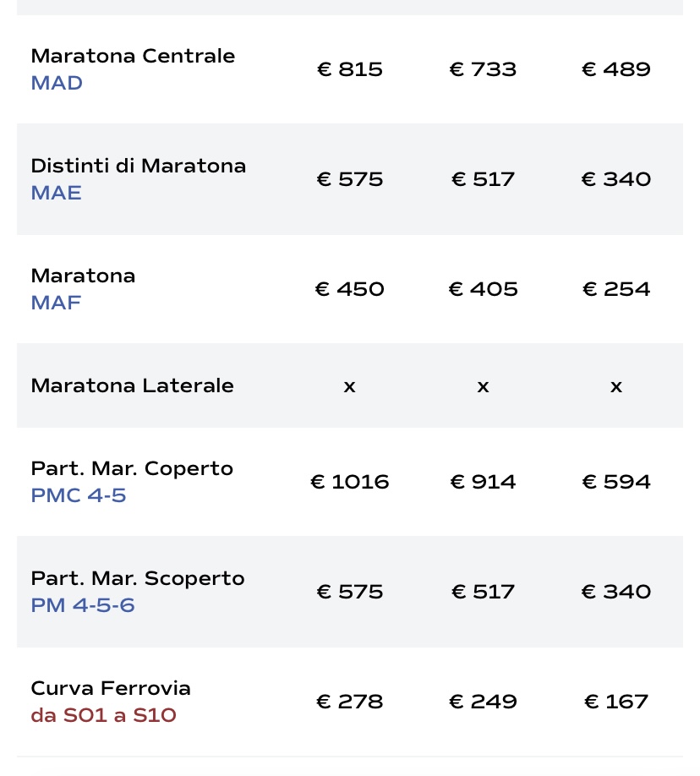Open the MAE sector link
The width and height of the screenshot is (700, 776).
57,193
